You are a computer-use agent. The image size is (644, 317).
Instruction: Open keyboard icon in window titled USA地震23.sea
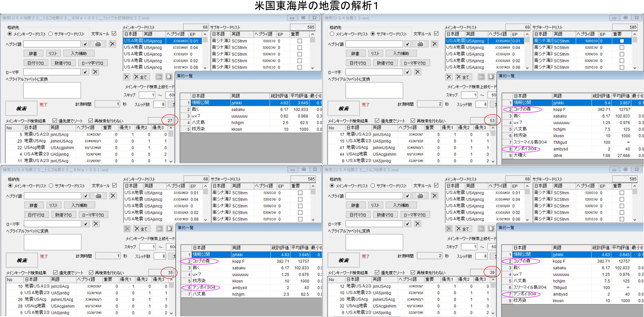420,44
